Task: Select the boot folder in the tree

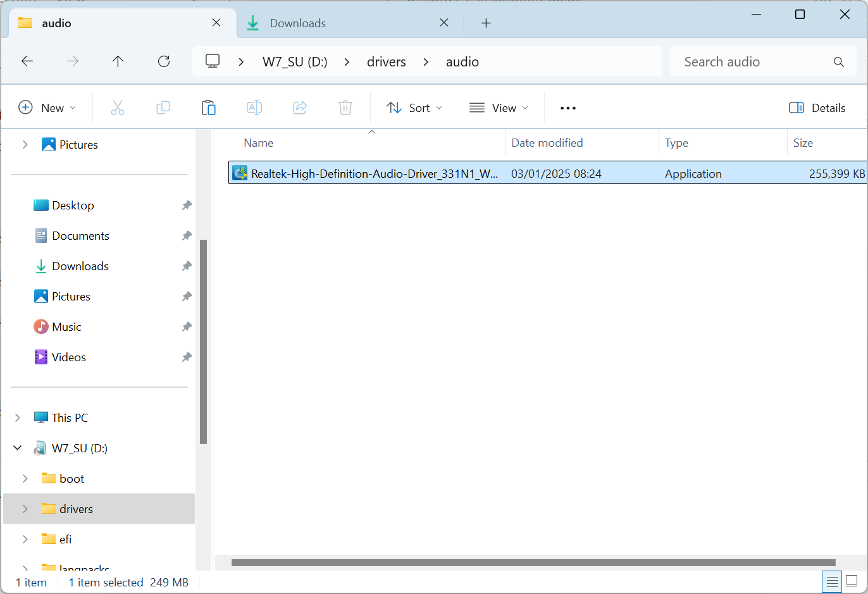Action: (71, 479)
